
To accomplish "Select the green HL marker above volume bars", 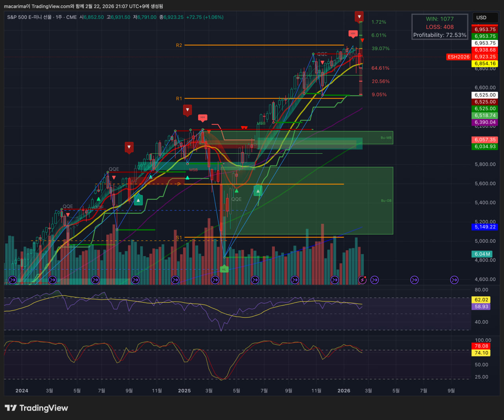I will 224,269.
